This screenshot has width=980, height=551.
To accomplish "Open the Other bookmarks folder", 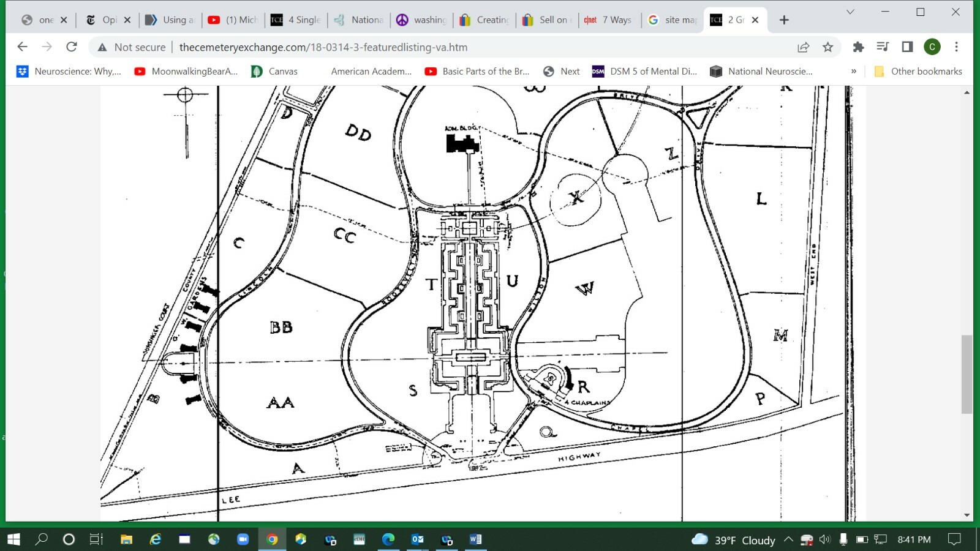I will click(918, 72).
